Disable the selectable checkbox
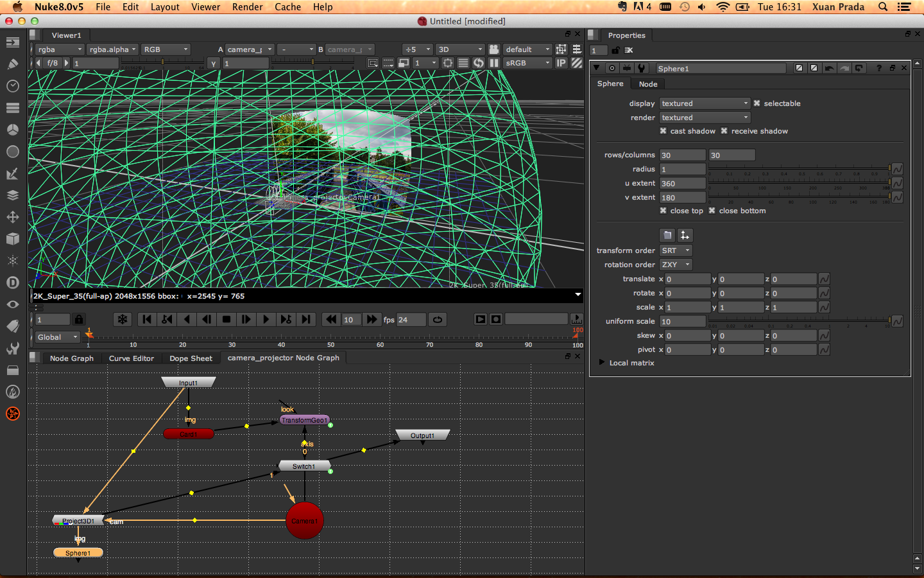Screen dimensions: 924x578 pyautogui.click(x=757, y=103)
